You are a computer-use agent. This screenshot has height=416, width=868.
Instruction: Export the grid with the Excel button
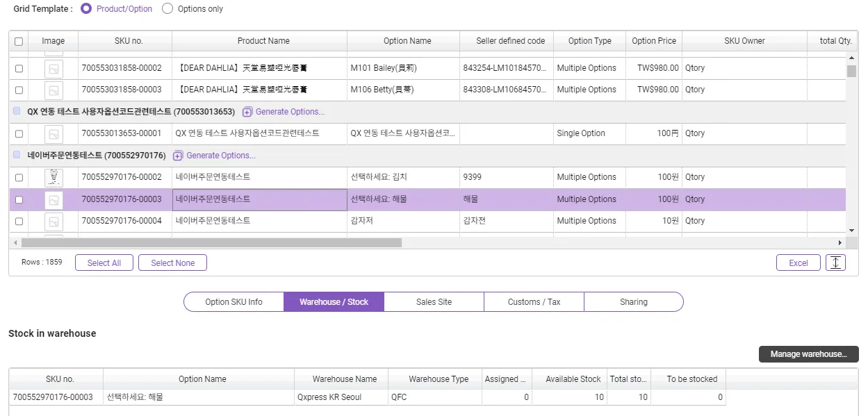tap(798, 263)
